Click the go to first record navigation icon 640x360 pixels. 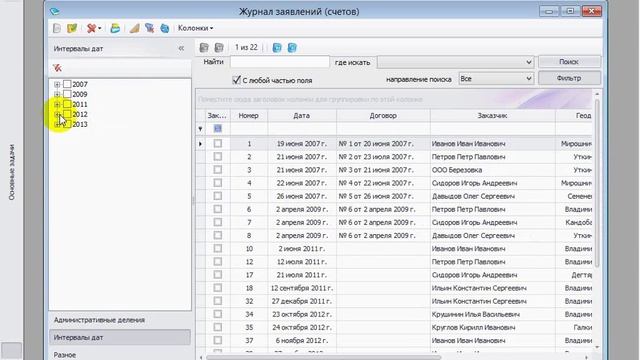point(204,48)
